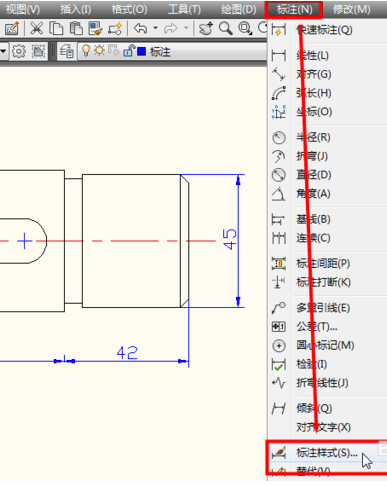The image size is (387, 485).
Task: Expand the Redo history dropdown arrow
Action: 186,29
